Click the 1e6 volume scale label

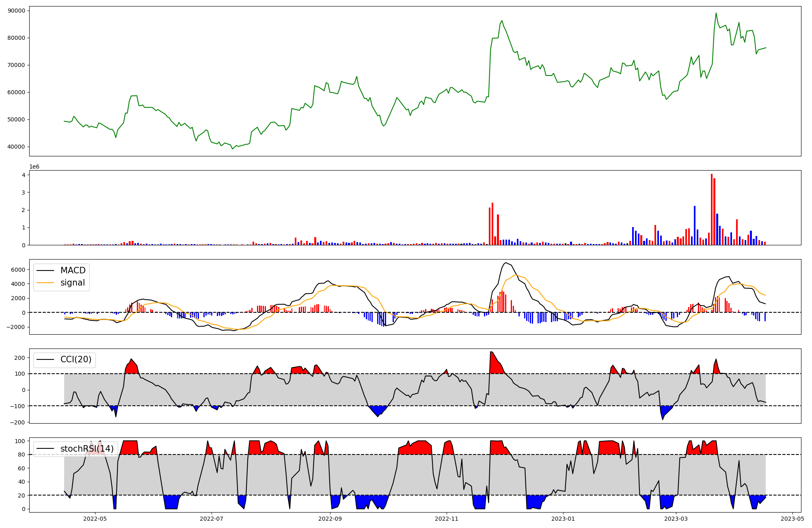[x=34, y=167]
